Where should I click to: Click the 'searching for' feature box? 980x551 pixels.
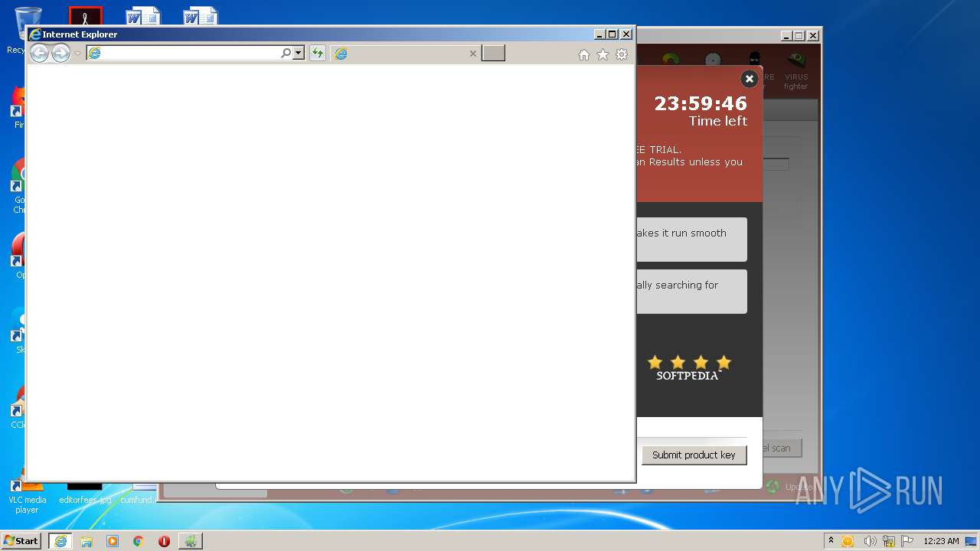point(691,292)
